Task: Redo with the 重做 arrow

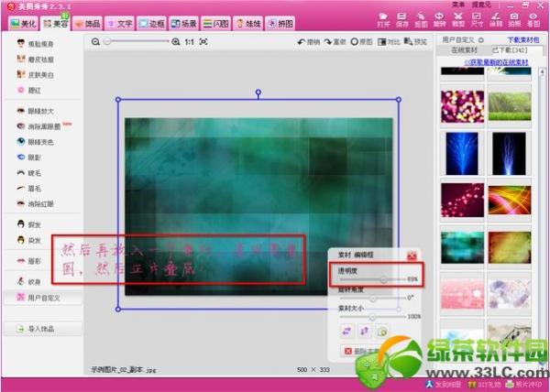Action: click(335, 42)
